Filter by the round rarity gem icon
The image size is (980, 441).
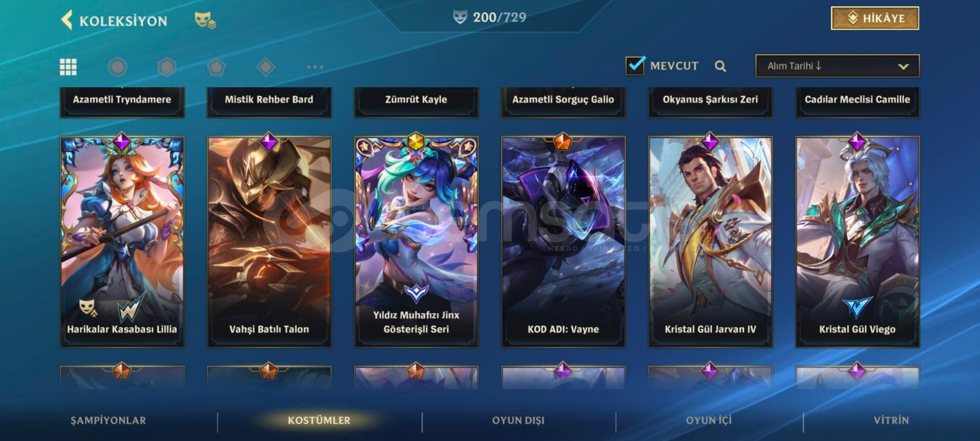tap(118, 67)
